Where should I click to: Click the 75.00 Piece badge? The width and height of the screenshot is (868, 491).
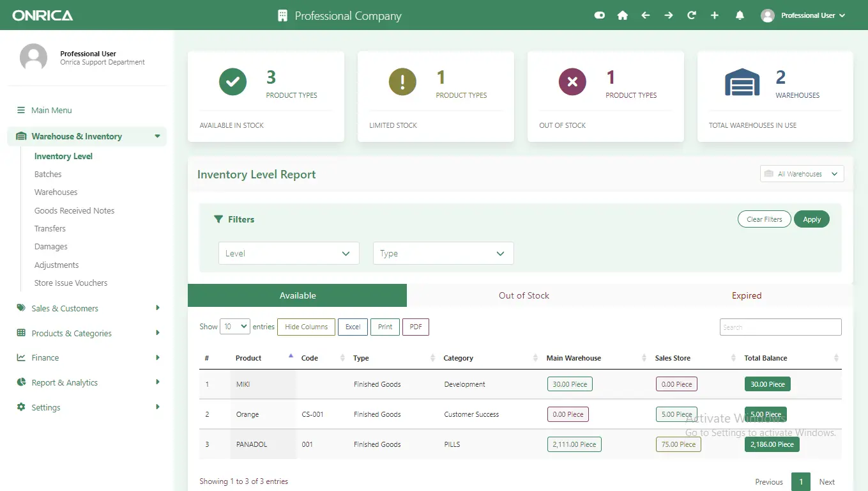pyautogui.click(x=678, y=444)
